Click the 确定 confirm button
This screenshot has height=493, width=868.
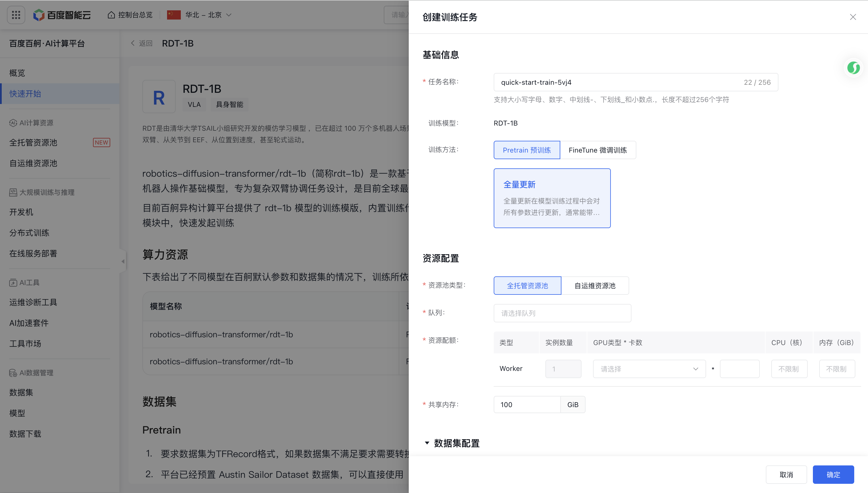(x=833, y=475)
